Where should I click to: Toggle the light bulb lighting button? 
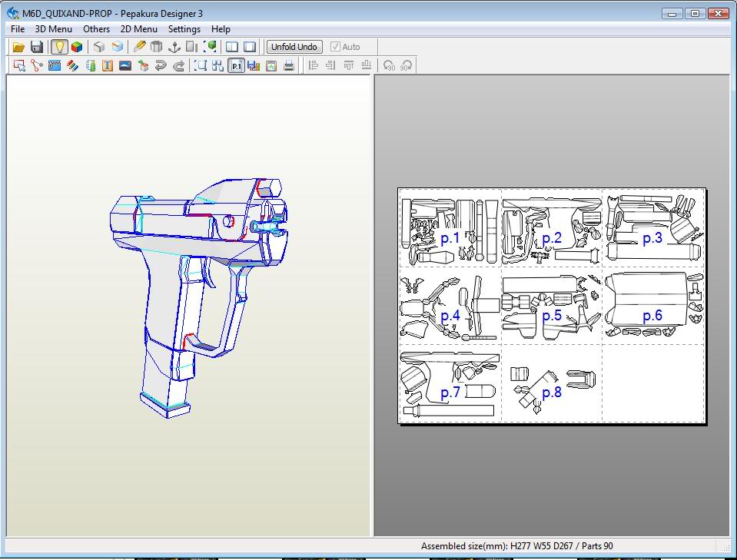tap(59, 47)
